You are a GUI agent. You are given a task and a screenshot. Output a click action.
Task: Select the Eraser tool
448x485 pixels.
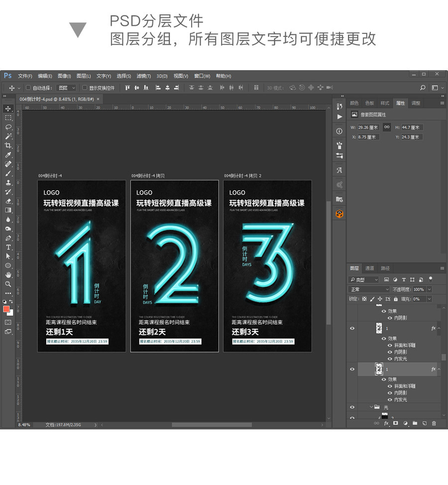[8, 201]
